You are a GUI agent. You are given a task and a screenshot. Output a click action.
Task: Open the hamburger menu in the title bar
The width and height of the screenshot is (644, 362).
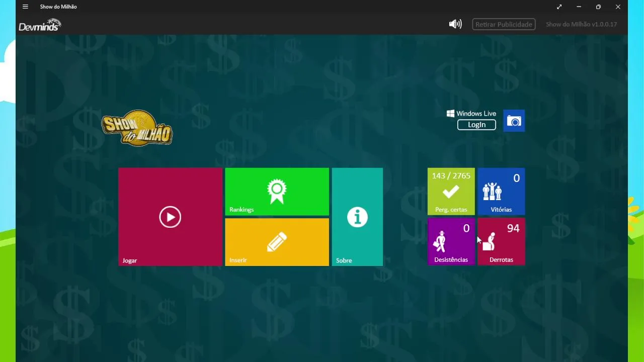pos(25,7)
